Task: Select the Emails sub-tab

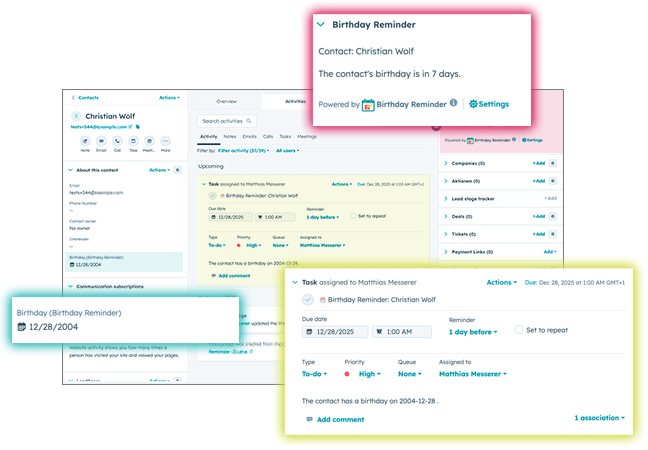Action: (x=250, y=136)
